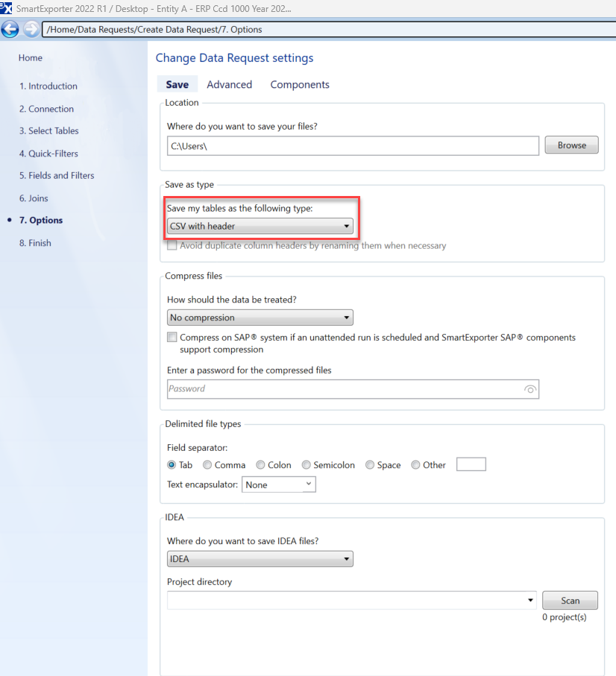This screenshot has height=676, width=616.
Task: Enable Compress on SAP system checkbox
Action: [x=172, y=338]
